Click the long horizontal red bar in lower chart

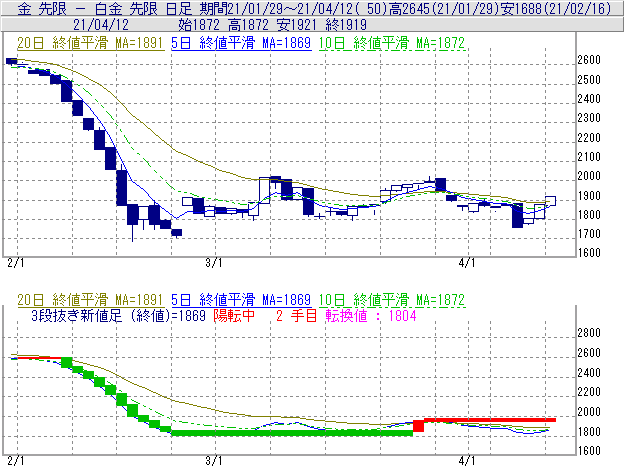point(490,420)
